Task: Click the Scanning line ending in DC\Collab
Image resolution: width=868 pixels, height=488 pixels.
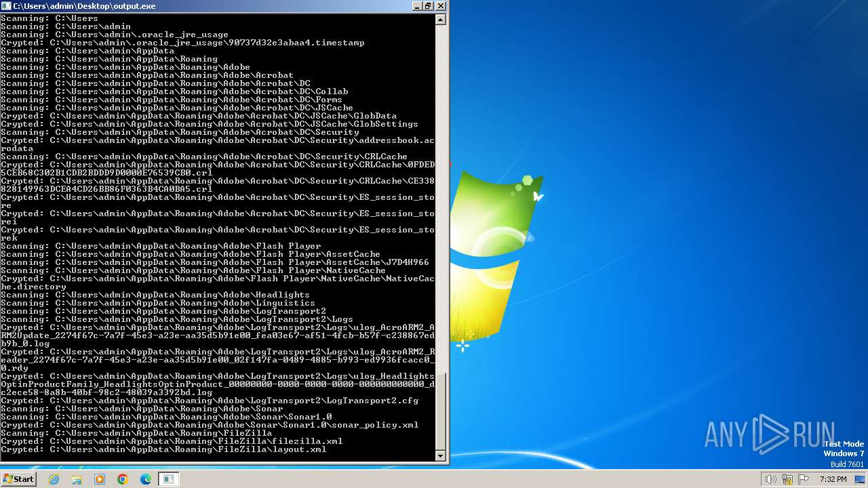Action: coord(174,91)
